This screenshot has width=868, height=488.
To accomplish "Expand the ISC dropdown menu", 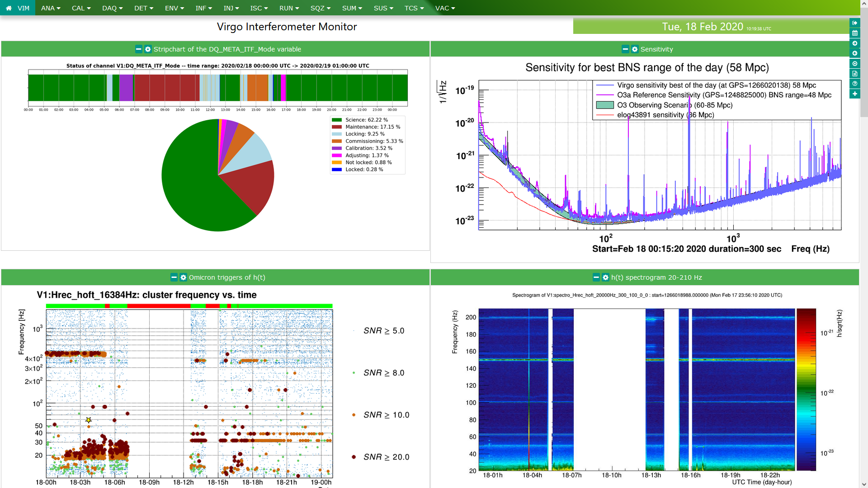I will [259, 8].
